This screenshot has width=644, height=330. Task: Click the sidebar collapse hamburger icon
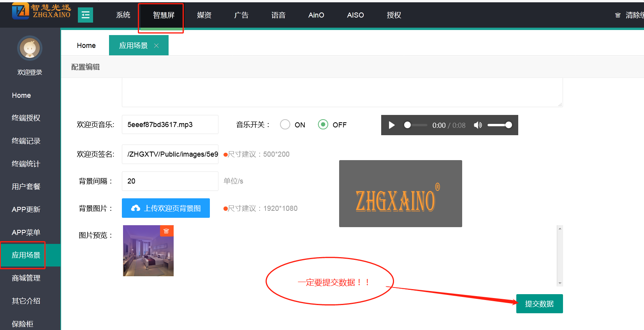(85, 15)
